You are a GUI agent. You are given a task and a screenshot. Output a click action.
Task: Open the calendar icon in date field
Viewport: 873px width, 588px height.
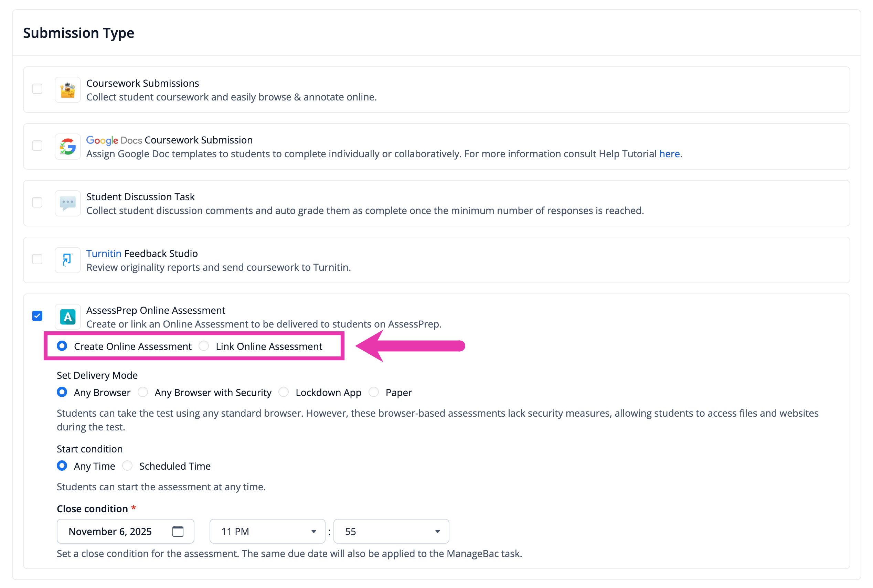[178, 531]
